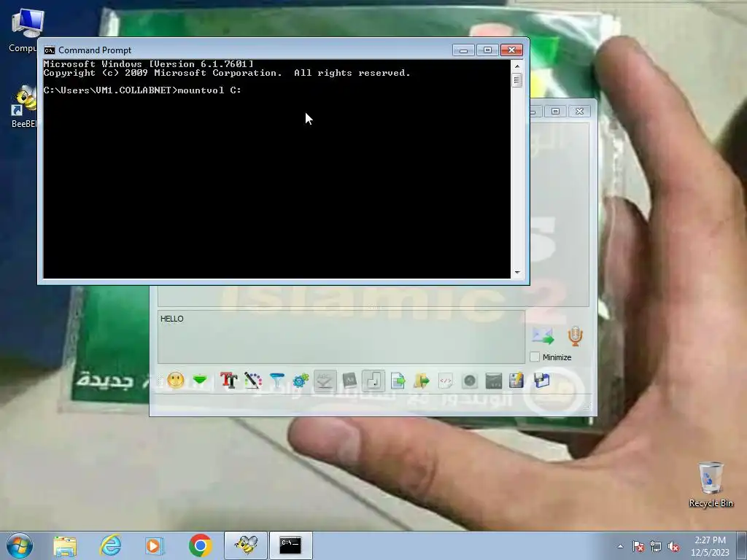The height and width of the screenshot is (560, 747).
Task: Show hidden system tray icons arrow
Action: pos(620,546)
